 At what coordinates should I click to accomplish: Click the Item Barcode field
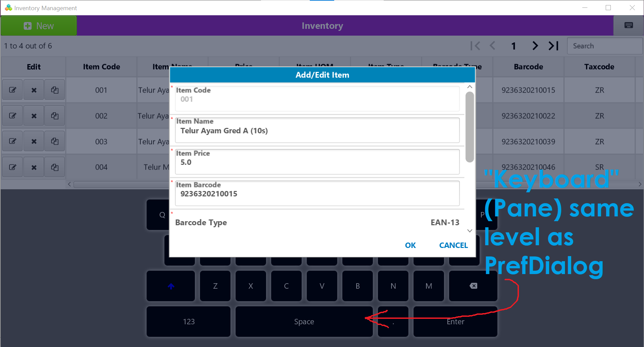[317, 193]
